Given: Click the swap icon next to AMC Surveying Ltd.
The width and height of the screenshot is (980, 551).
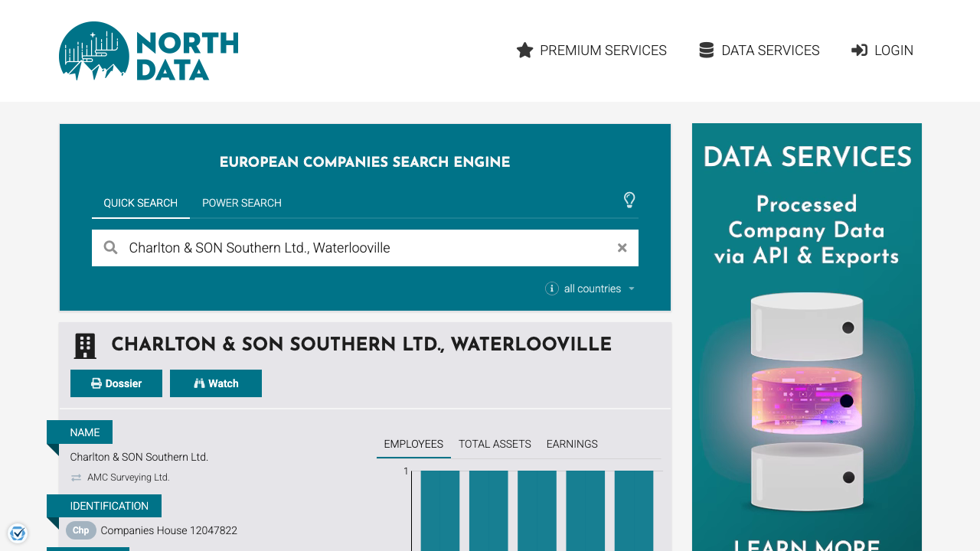Looking at the screenshot, I should [x=75, y=477].
